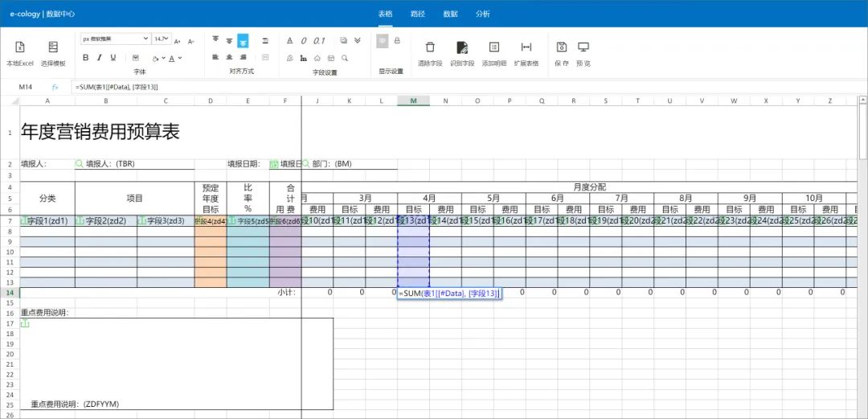This screenshot has height=419, width=868.
Task: Click the 本地Excel import icon
Action: [19, 47]
